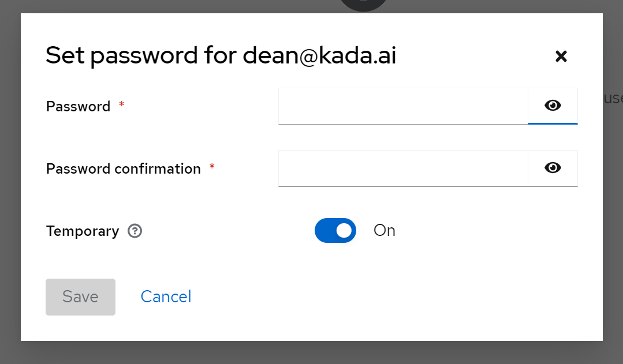Viewport: 623px width, 364px height.
Task: Turn off the Temporary password switch
Action: click(x=335, y=231)
